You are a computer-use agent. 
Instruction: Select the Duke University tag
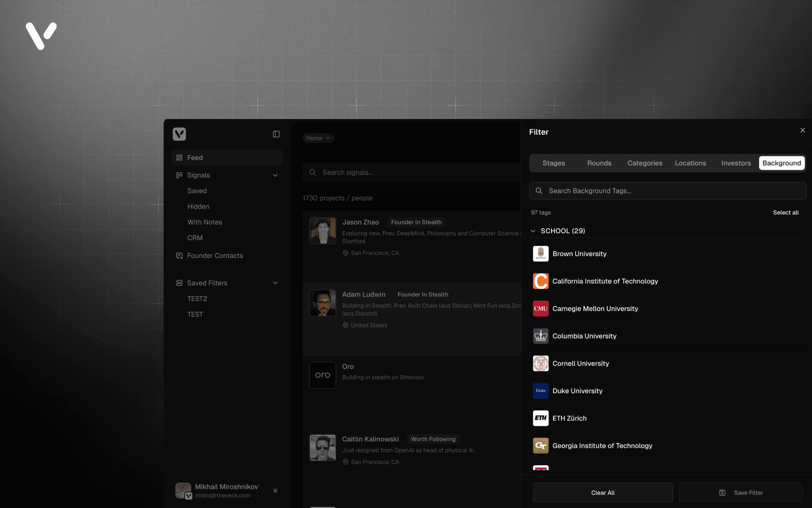(577, 391)
